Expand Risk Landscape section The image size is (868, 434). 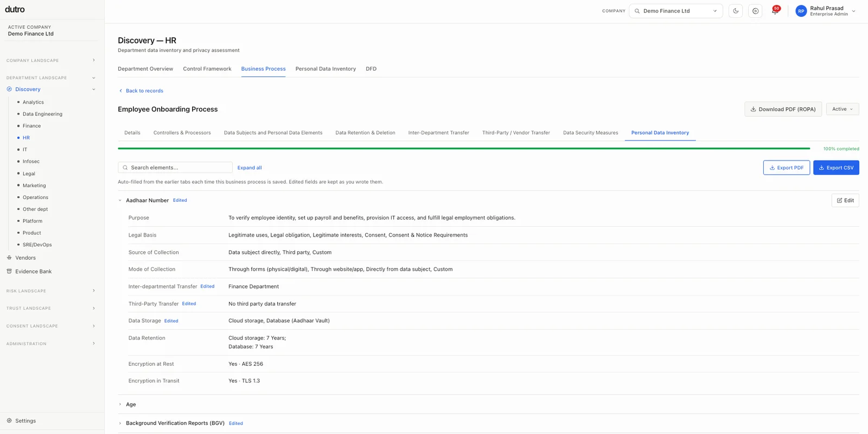tap(93, 291)
